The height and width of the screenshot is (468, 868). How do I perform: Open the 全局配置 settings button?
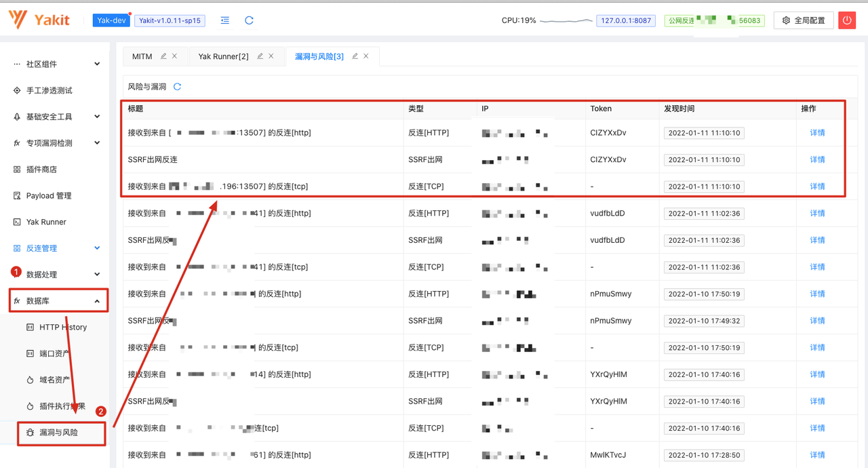804,20
